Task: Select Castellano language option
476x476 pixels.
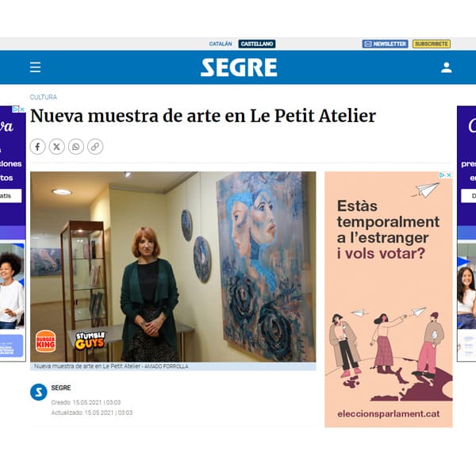Action: tap(257, 44)
